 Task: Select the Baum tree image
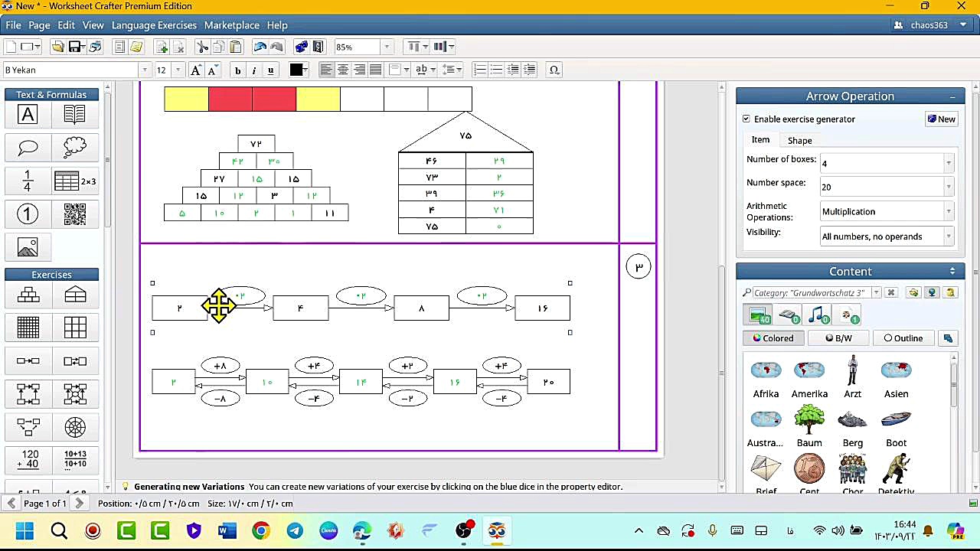point(809,419)
